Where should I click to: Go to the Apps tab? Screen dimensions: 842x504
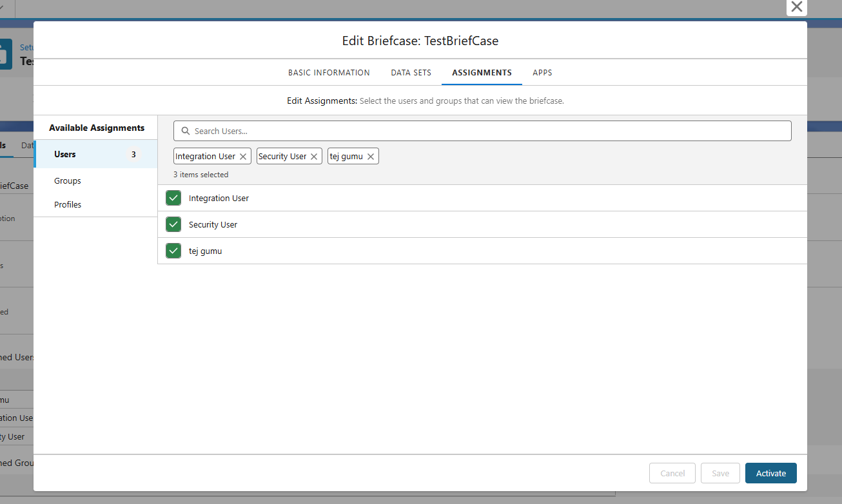542,73
